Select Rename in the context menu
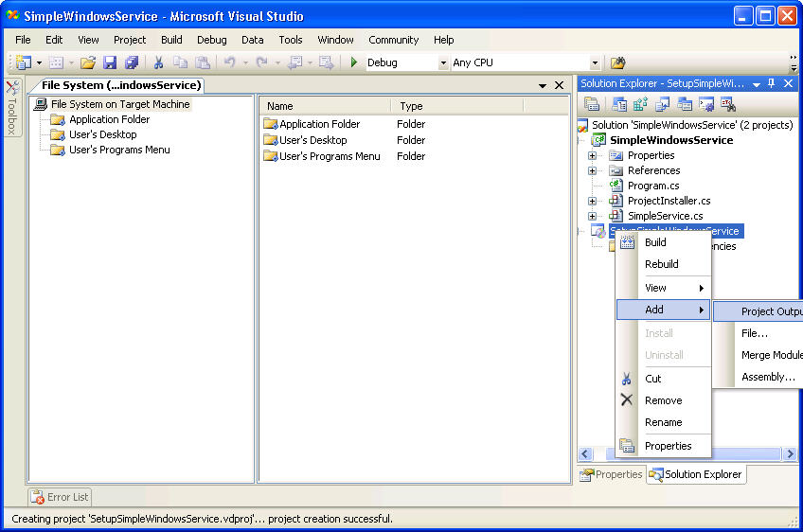803x532 pixels. pos(663,422)
